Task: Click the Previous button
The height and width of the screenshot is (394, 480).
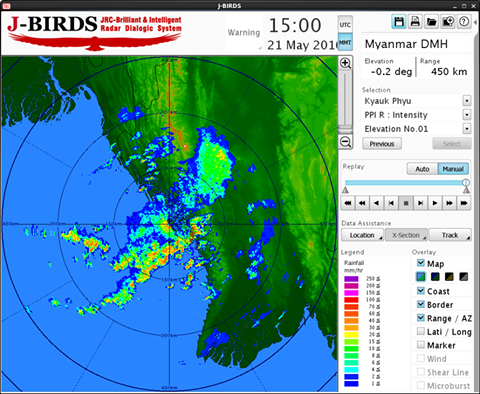Action: click(x=382, y=144)
